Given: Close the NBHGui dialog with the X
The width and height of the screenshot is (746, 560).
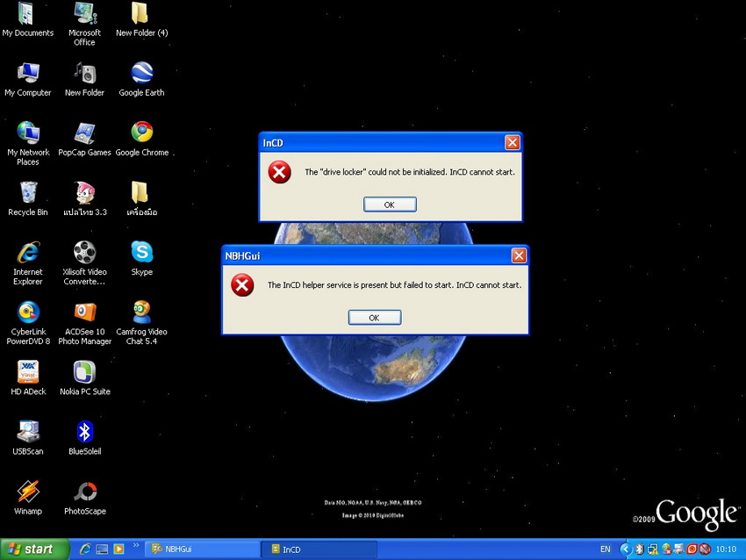Looking at the screenshot, I should (x=519, y=255).
